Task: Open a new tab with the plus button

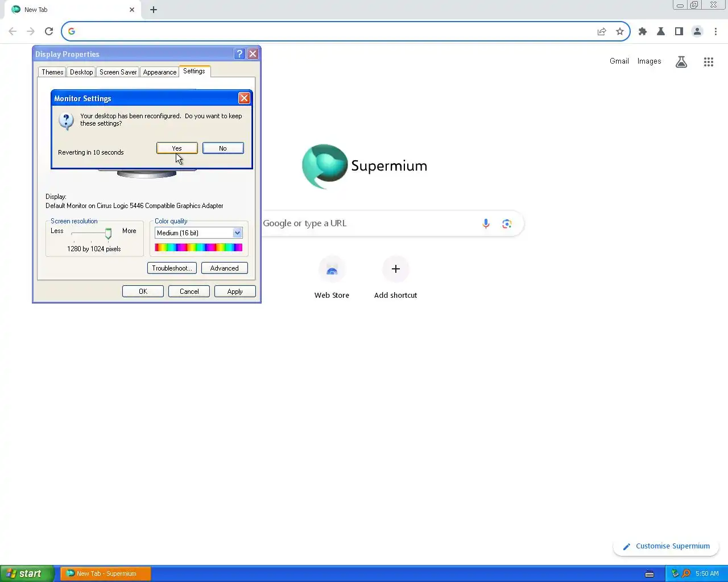Action: tap(154, 10)
